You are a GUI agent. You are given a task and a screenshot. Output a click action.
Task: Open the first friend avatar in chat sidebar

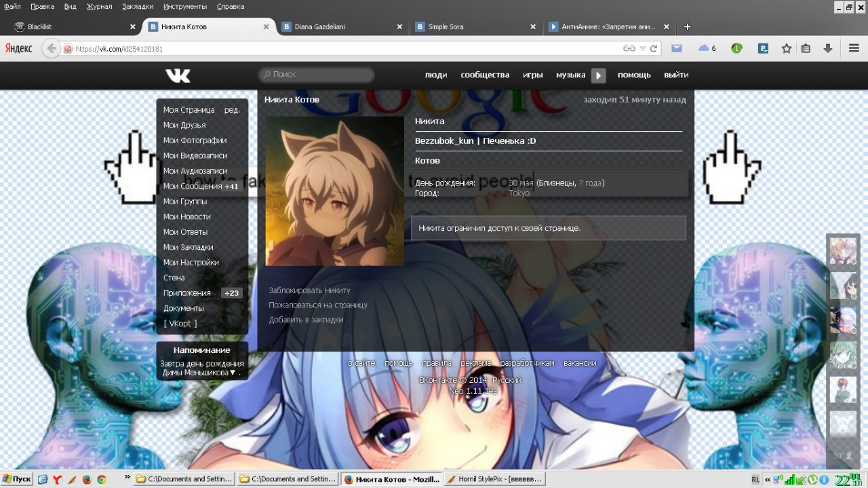click(x=843, y=251)
